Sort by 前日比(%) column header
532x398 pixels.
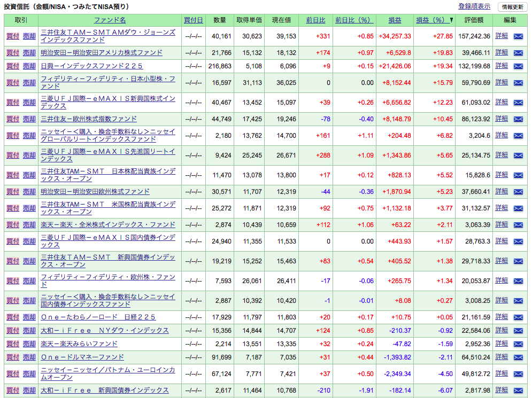tap(354, 20)
